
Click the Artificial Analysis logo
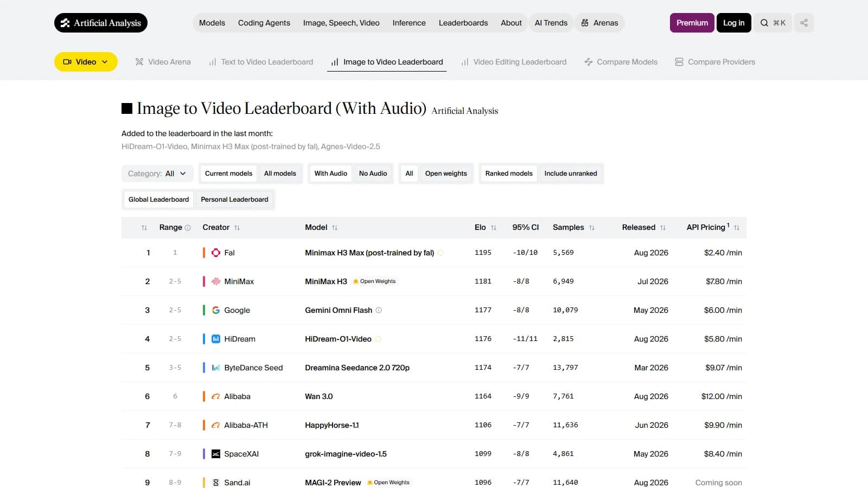[x=101, y=23]
